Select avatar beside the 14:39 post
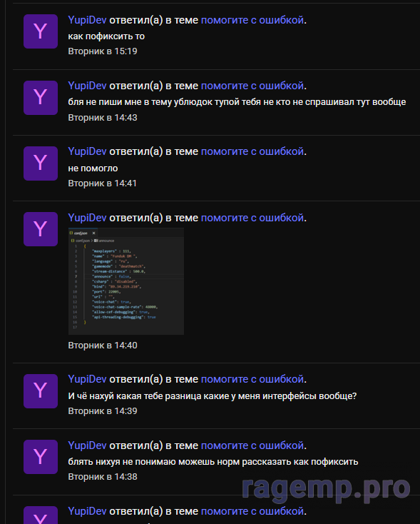The width and height of the screenshot is (420, 524). click(x=41, y=391)
